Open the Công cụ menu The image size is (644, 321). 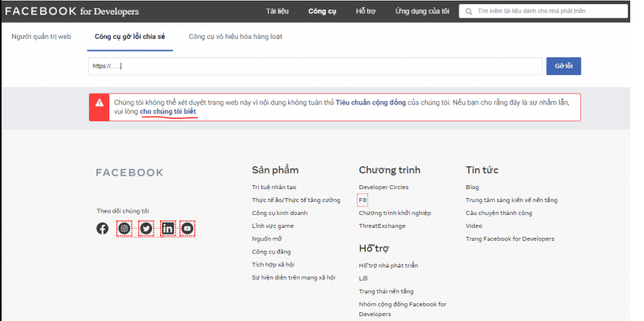323,11
